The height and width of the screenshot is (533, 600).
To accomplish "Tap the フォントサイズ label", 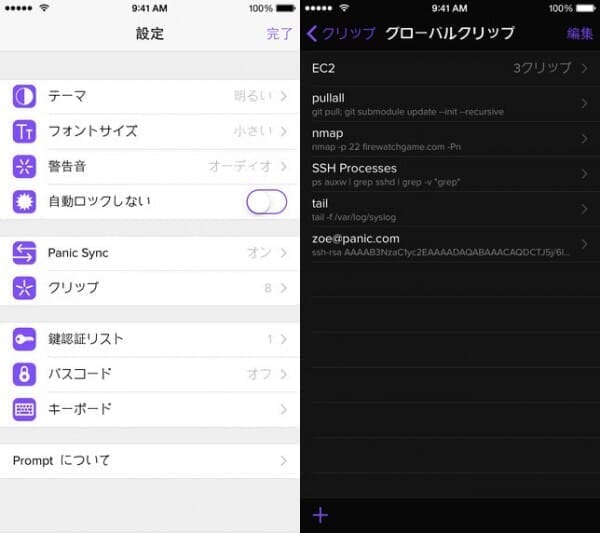I will click(x=93, y=131).
